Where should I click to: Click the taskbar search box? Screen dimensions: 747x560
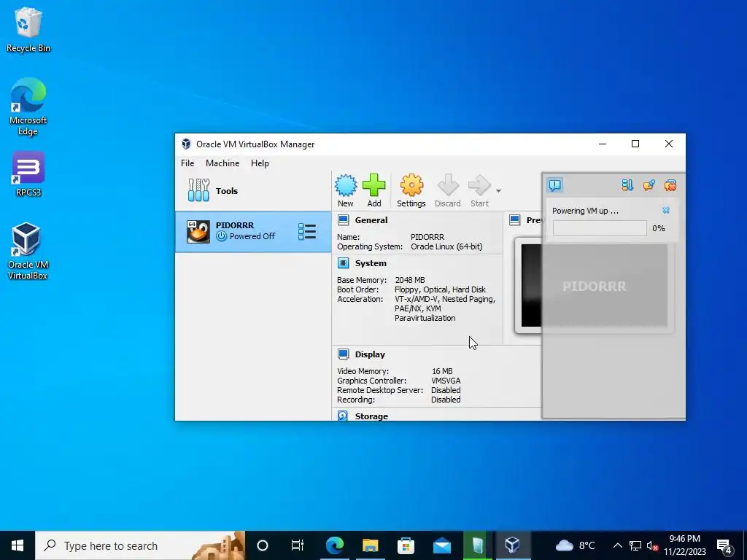coord(140,545)
